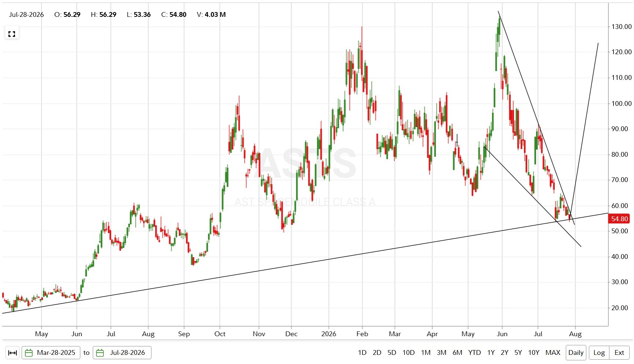The width and height of the screenshot is (634, 364).
Task: Click the 2026 label on time axis
Action: (x=329, y=334)
